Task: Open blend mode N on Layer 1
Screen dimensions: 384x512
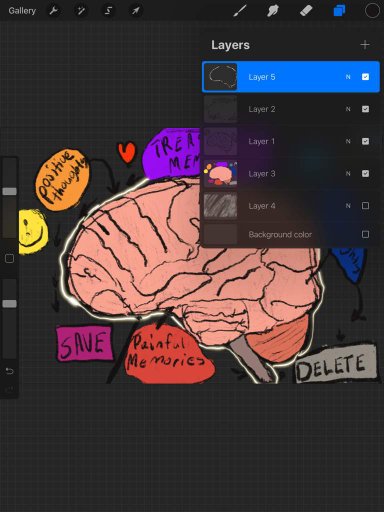Action: coord(348,141)
